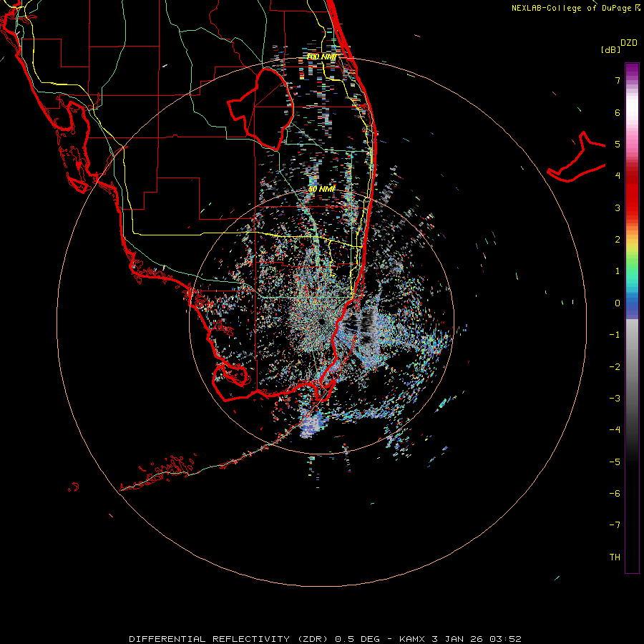The image size is (644, 644).
Task: Click the -6 tick on color scale
Action: click(x=615, y=494)
